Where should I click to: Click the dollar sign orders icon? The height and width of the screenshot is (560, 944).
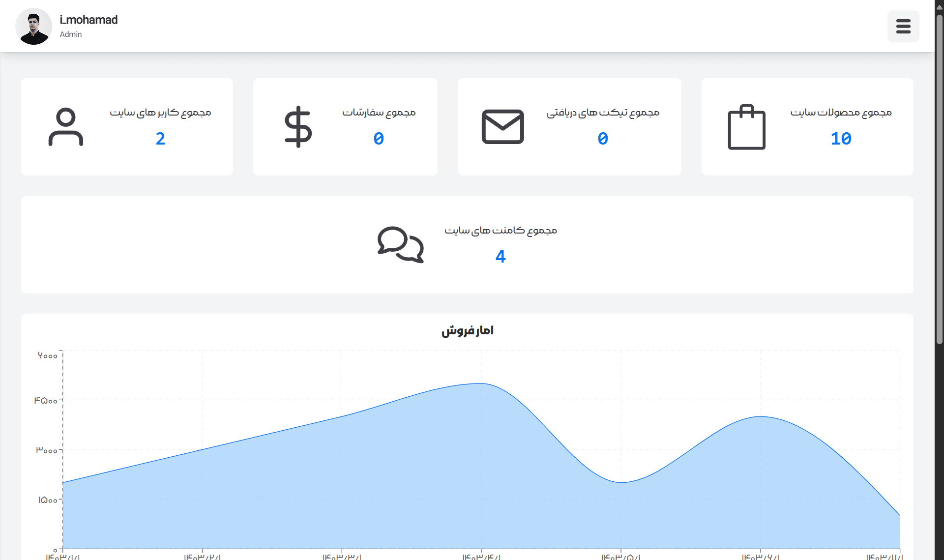pos(298,127)
